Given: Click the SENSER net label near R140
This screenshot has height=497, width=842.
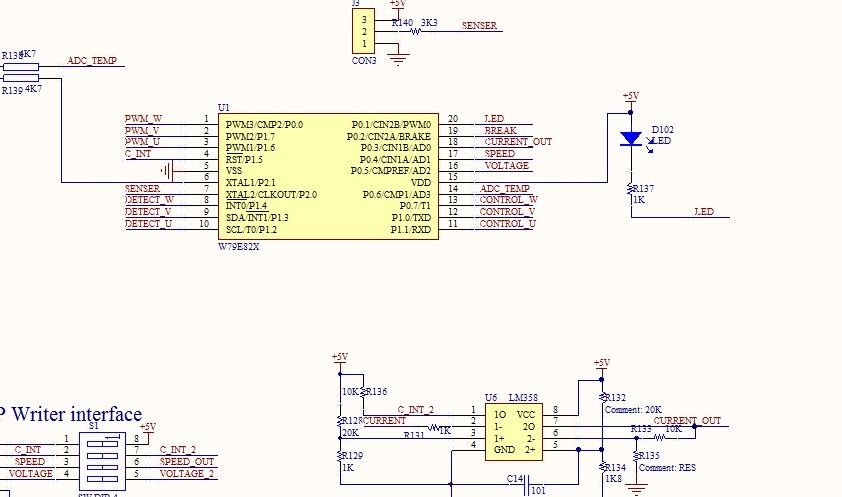Looking at the screenshot, I should [479, 26].
